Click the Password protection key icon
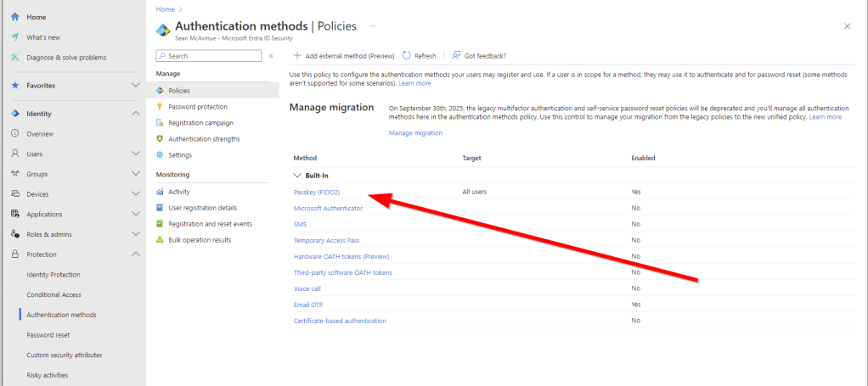This screenshot has width=868, height=386. click(160, 107)
